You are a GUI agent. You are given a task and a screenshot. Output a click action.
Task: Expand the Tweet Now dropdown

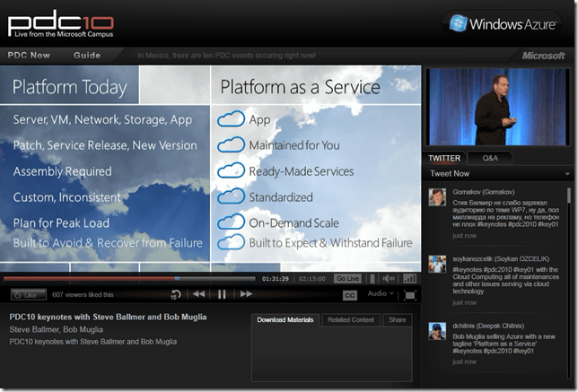(x=567, y=174)
